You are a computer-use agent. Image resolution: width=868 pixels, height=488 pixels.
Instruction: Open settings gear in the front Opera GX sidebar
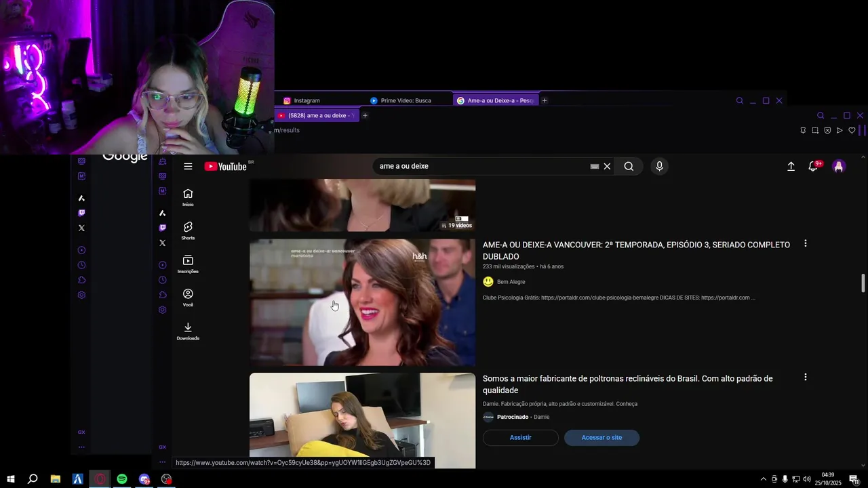(162, 310)
